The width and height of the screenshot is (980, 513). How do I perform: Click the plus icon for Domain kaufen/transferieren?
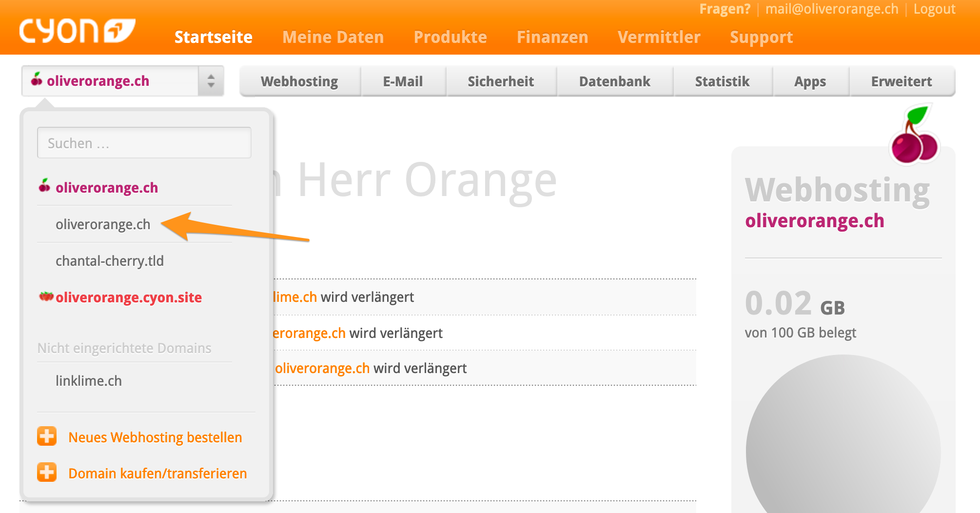coord(47,472)
